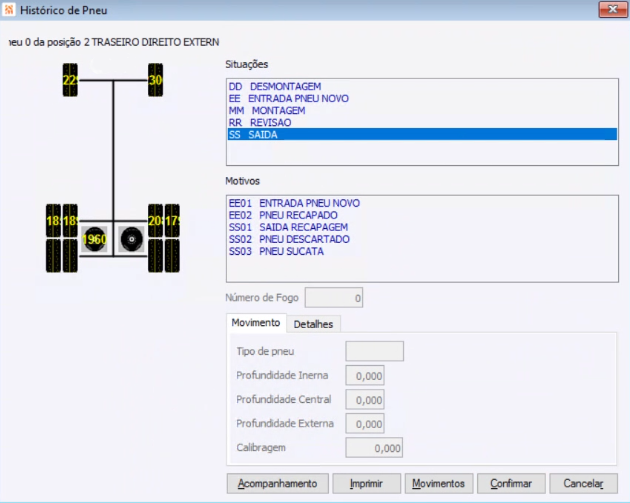Viewport: 630px width, 503px height.
Task: Focus the Profundidade Inerna field
Action: pos(365,376)
